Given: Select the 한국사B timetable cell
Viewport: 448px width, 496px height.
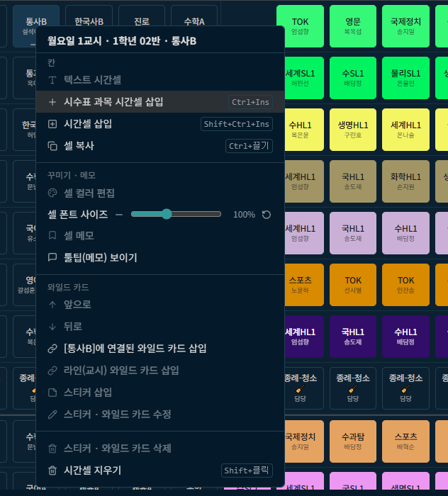Looking at the screenshot, I should pyautogui.click(x=89, y=16).
